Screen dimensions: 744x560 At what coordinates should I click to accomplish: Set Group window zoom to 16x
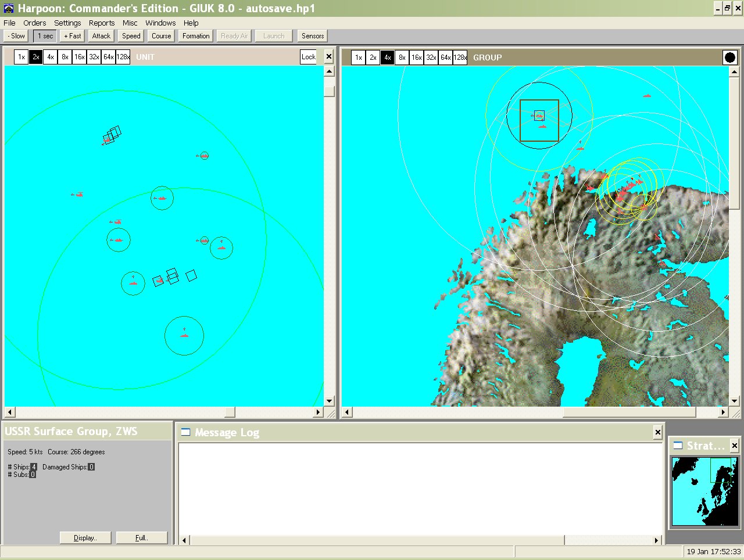pos(416,58)
